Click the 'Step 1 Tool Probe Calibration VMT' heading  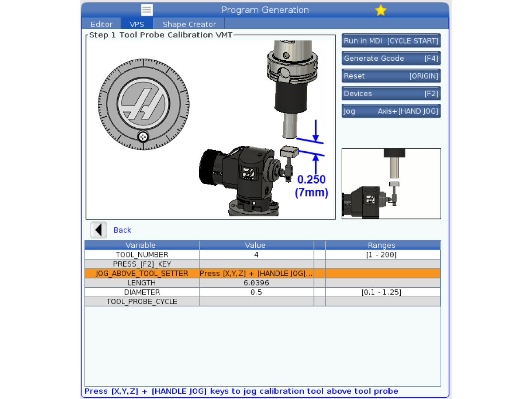tap(160, 35)
